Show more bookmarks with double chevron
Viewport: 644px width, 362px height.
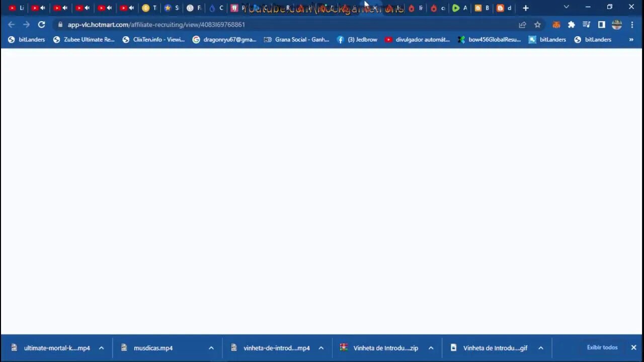click(x=631, y=40)
